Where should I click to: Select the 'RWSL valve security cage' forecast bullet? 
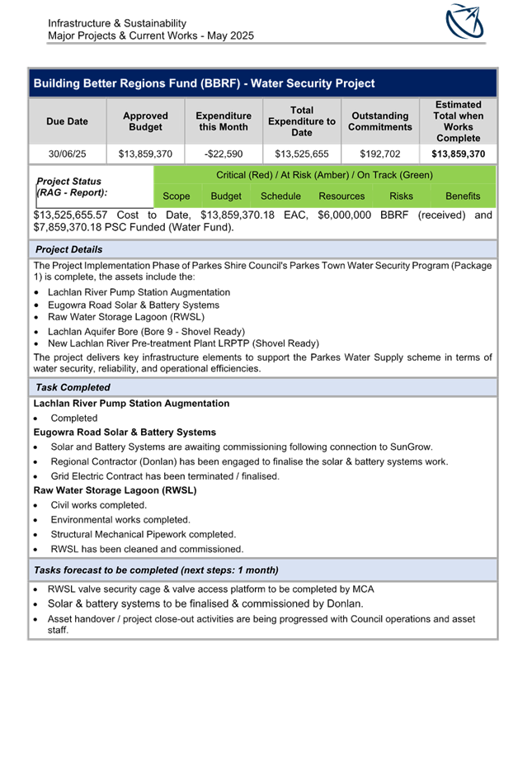pyautogui.click(x=210, y=589)
